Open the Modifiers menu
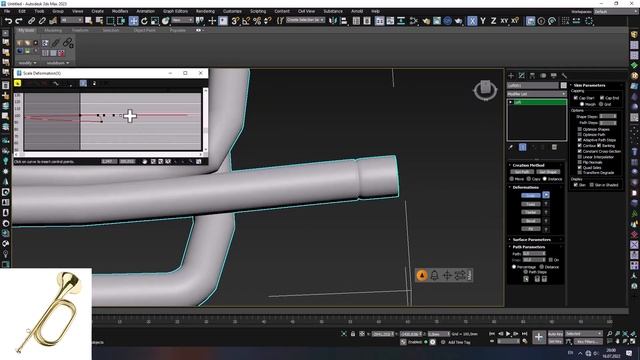This screenshot has height=360, width=640. pos(120,11)
